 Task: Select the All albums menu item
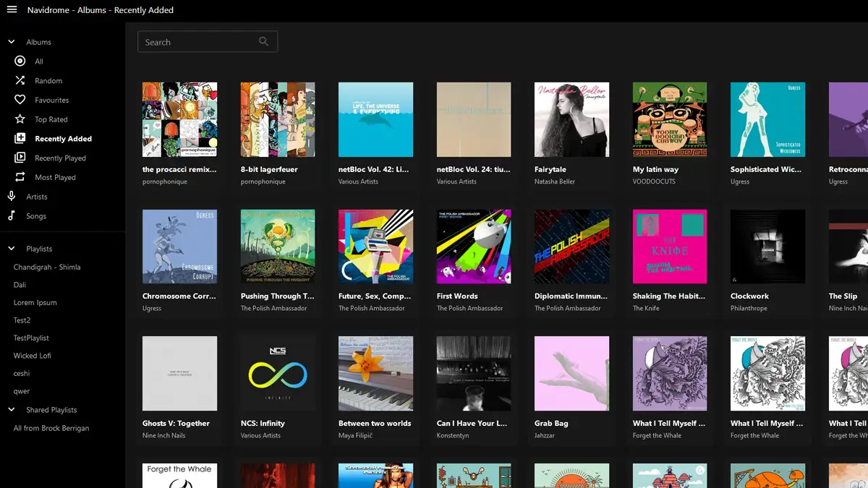(39, 61)
